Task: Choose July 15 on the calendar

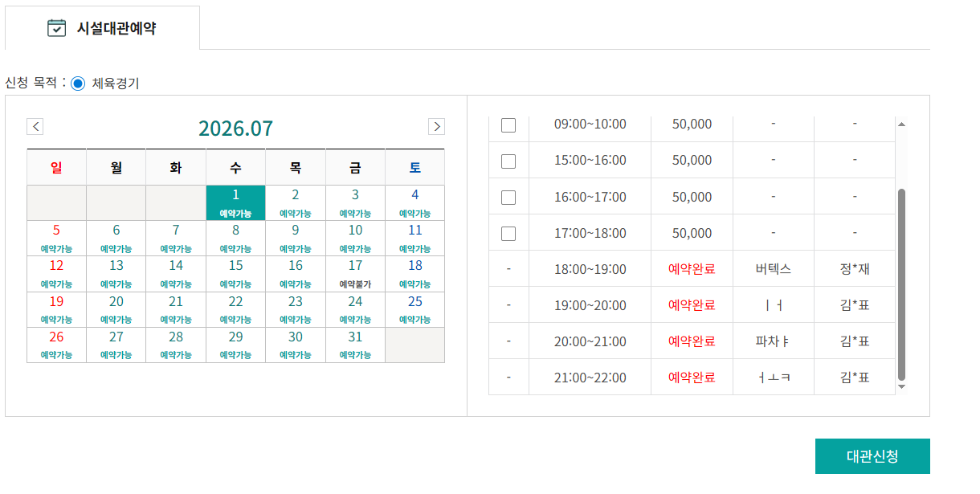Action: (235, 274)
